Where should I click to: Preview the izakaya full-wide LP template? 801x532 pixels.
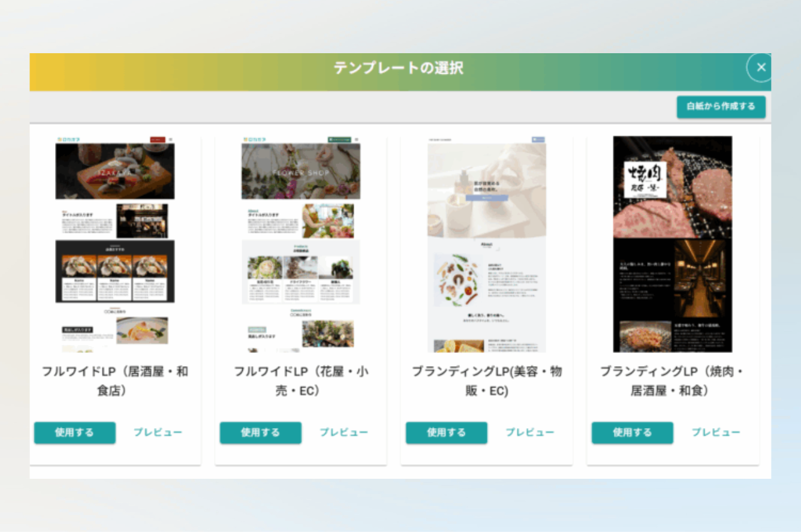[158, 432]
